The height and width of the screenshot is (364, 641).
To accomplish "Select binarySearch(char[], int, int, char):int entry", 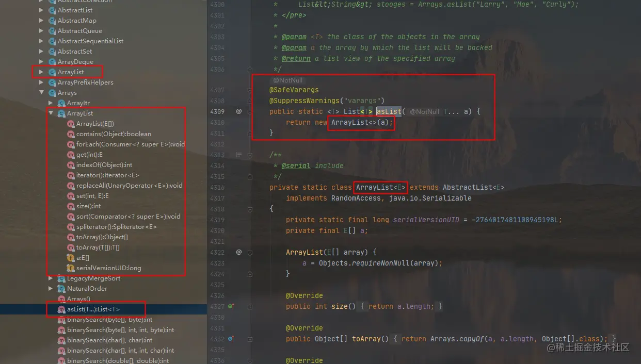I will [121, 351].
